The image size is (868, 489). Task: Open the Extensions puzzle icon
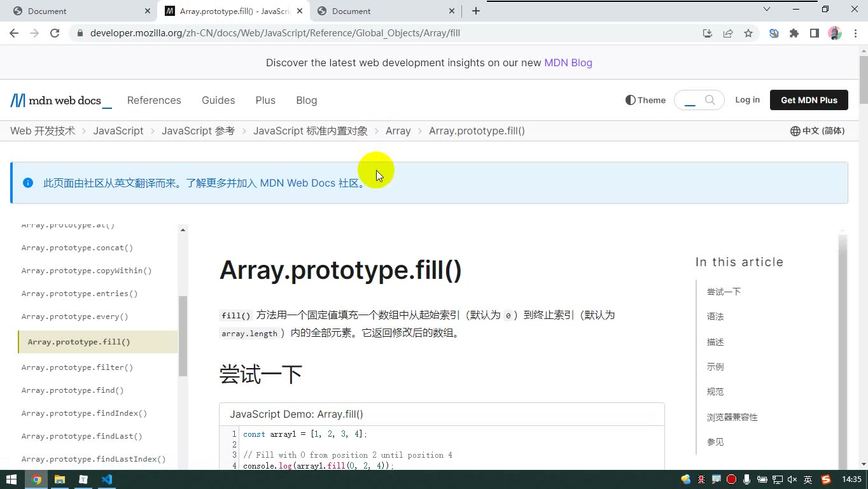tap(794, 33)
